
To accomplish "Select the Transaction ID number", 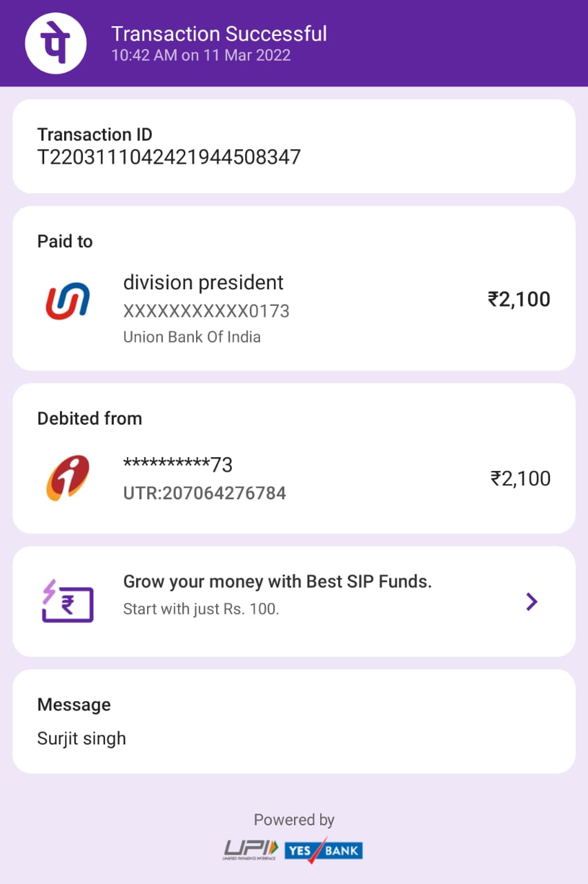I will (169, 157).
